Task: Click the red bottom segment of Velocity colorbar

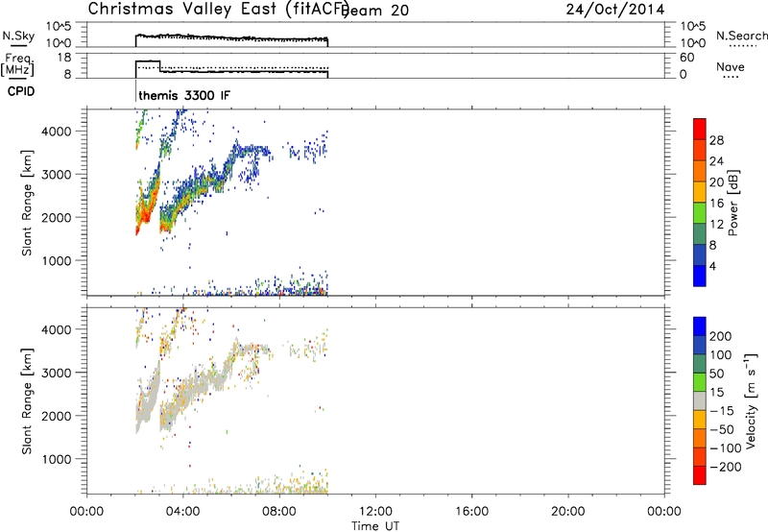Action: [x=700, y=475]
